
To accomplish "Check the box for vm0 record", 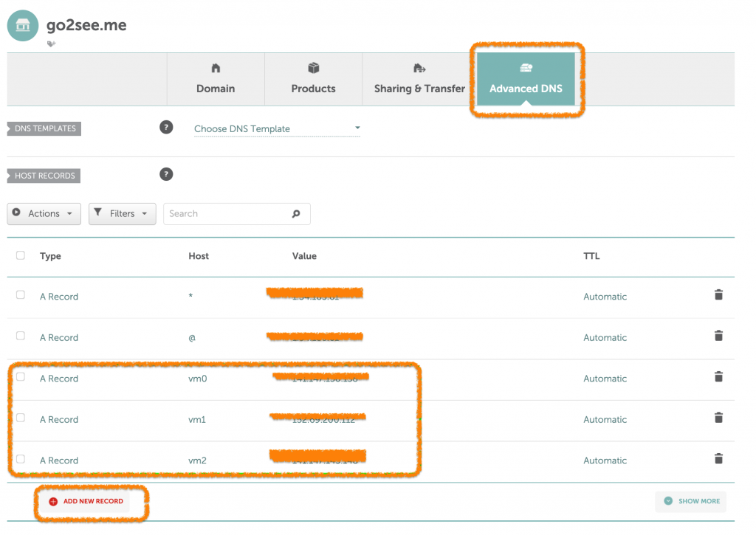I will pos(21,377).
